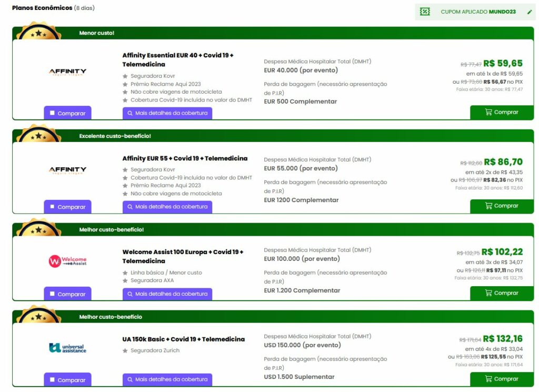Buy Affinity EUR 55 plan at R$ 86,70
This screenshot has height=392, width=539.
(502, 206)
